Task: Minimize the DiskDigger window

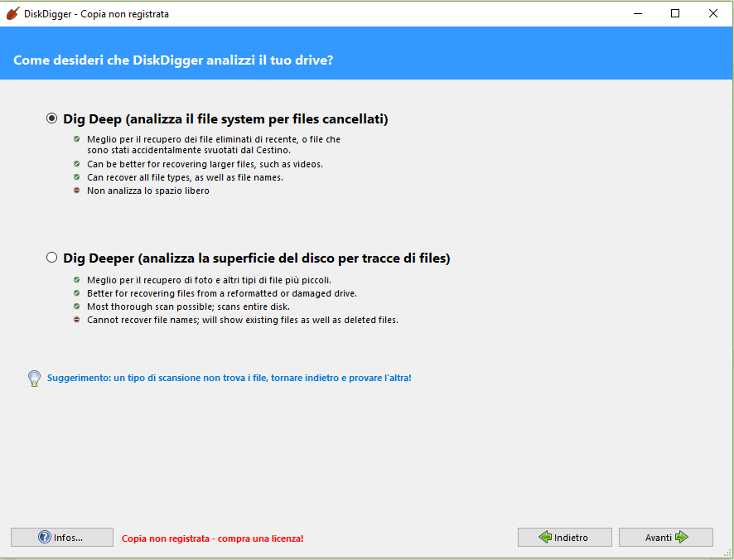Action: [638, 13]
